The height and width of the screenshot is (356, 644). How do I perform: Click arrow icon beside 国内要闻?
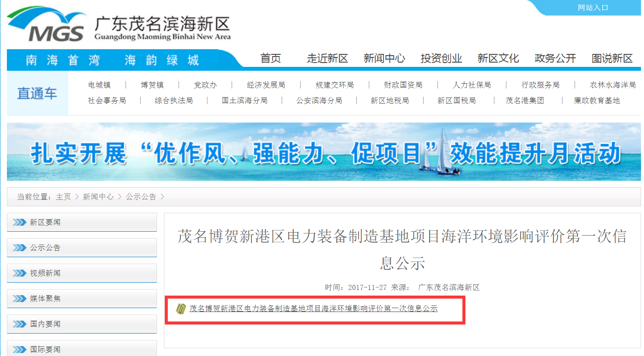coord(19,324)
